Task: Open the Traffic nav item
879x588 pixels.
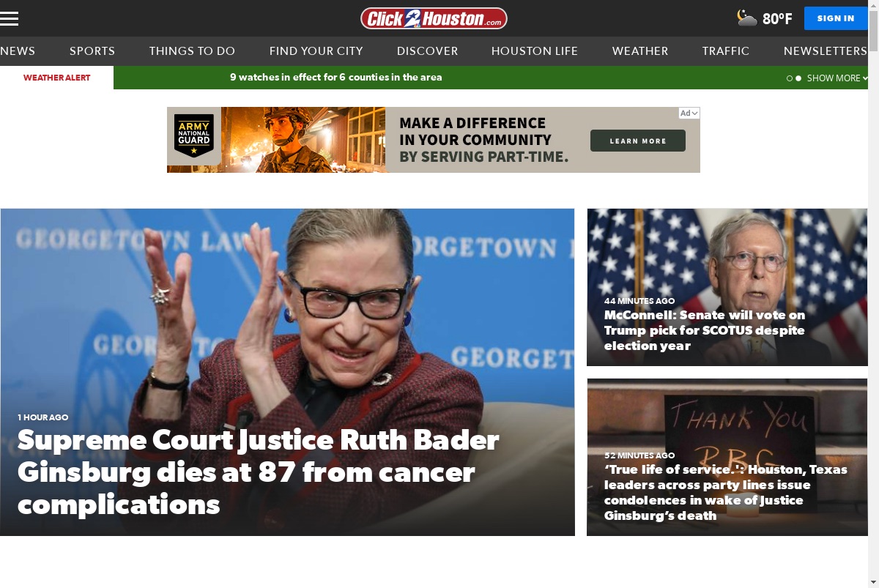Action: tap(726, 51)
